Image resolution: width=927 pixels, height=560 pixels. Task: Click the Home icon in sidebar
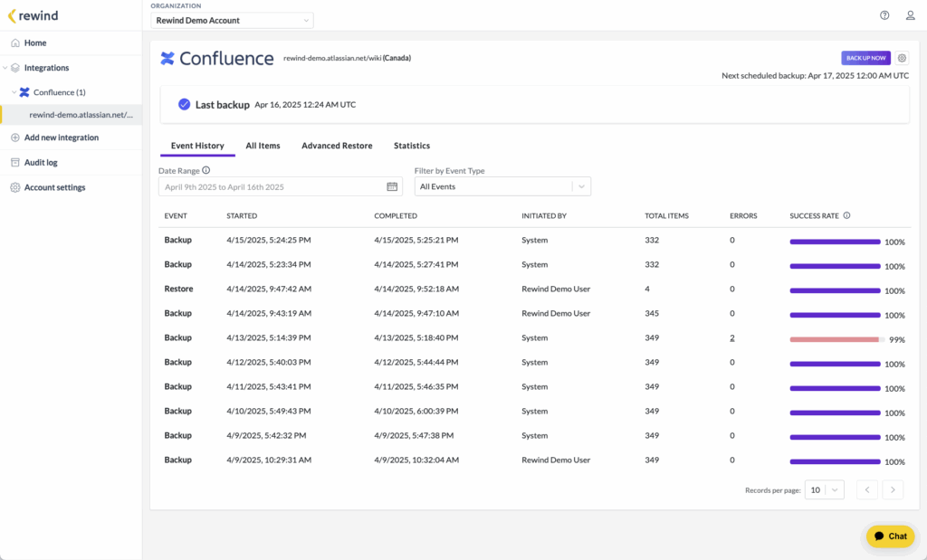(15, 43)
